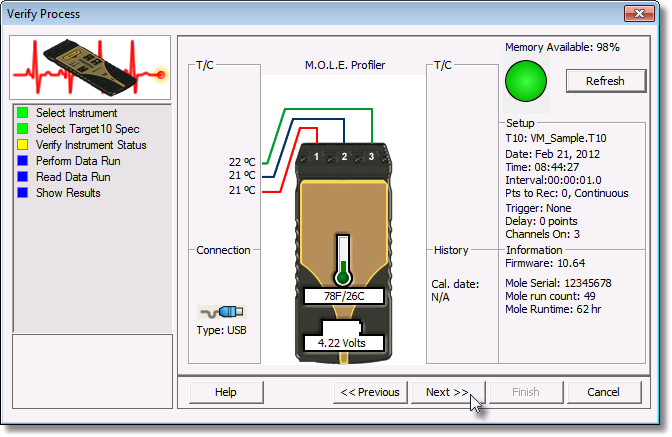Click the 21 °C reading on the blue wire
The height and width of the screenshot is (437, 672).
click(x=242, y=175)
